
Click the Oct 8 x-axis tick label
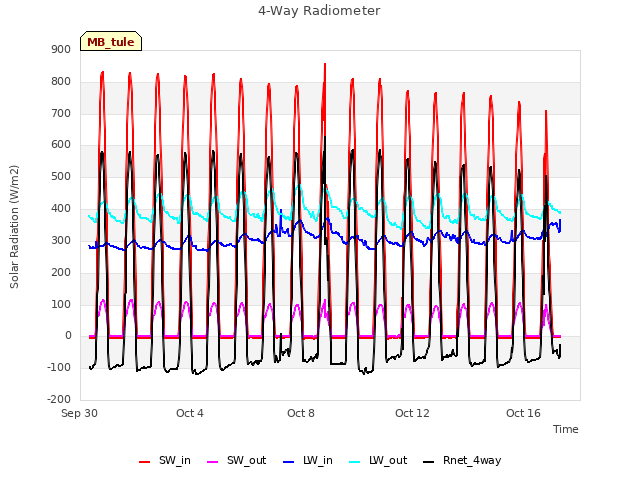(301, 413)
